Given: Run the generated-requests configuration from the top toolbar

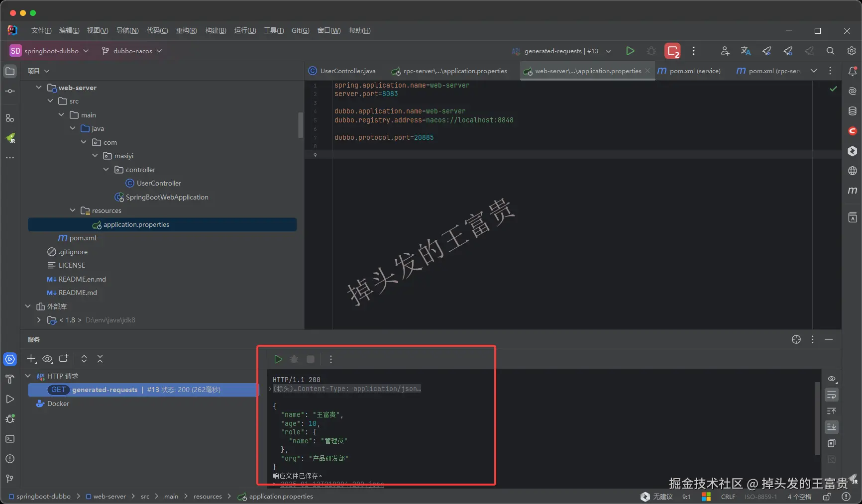Looking at the screenshot, I should click(x=630, y=51).
